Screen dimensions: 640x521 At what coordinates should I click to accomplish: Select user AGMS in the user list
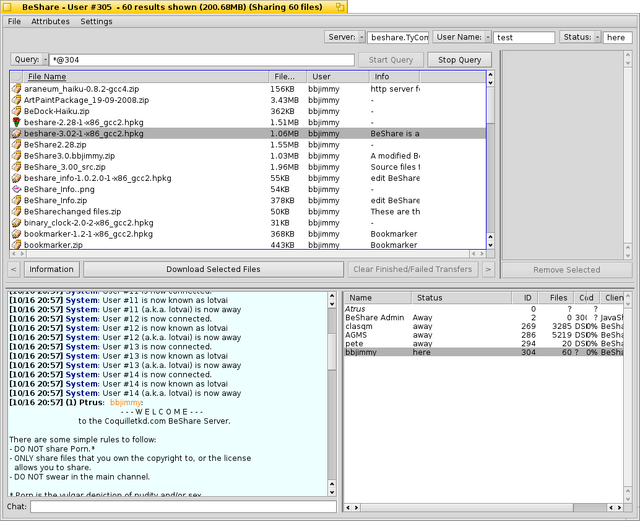(x=484, y=335)
